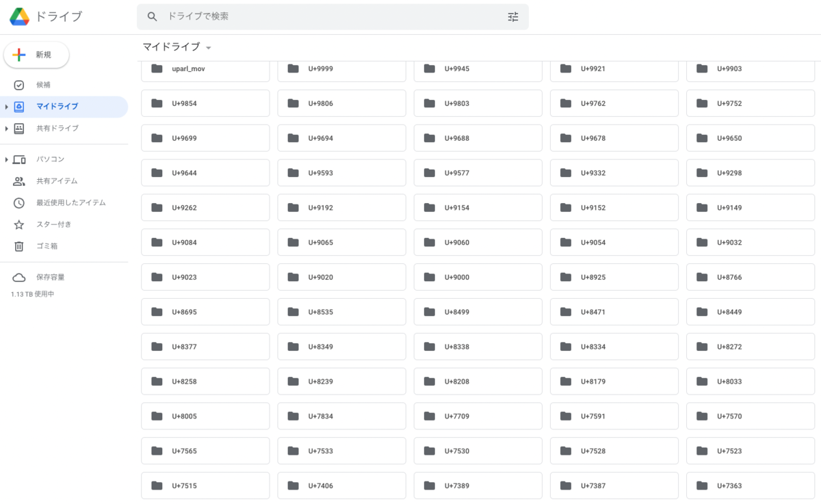The width and height of the screenshot is (821, 504).
Task: Click the U+8499 folder name
Action: [x=457, y=313]
